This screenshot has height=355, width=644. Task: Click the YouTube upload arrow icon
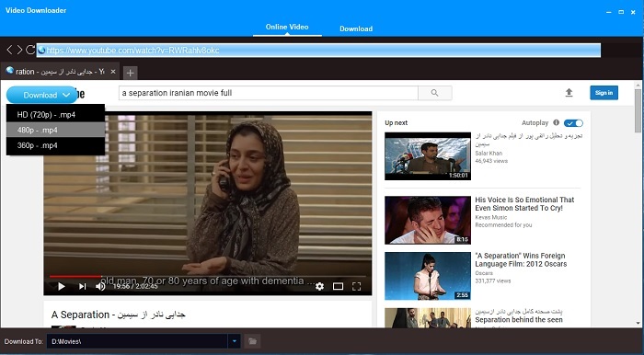[569, 93]
